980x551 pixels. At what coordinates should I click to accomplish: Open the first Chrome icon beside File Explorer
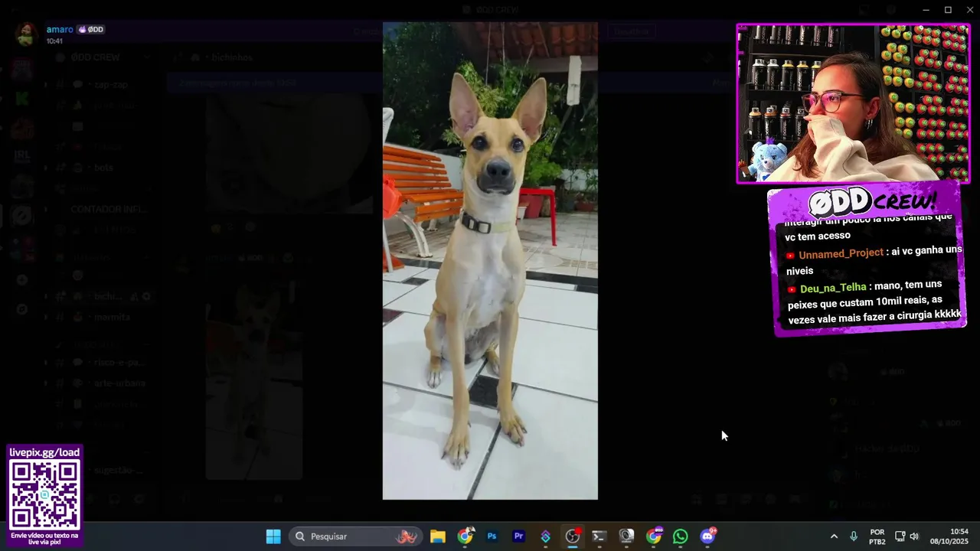coord(465,536)
